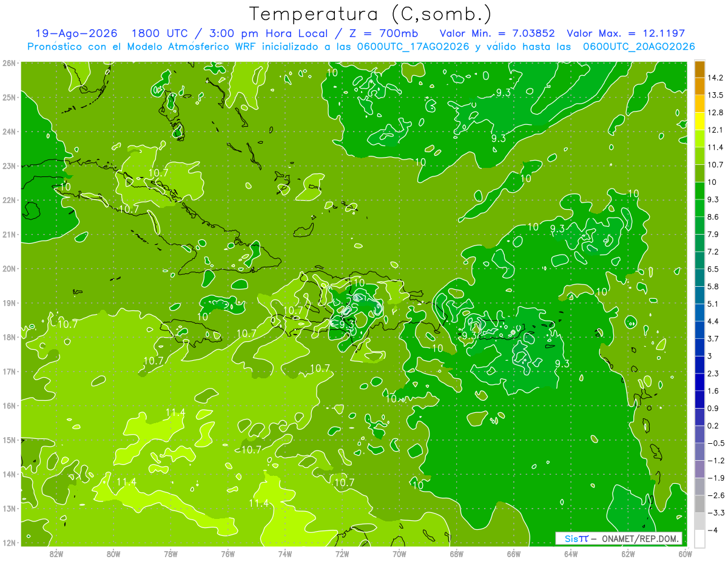Pick the amber legend swatch between 12.8 and 13.5
728x562 pixels.
click(x=699, y=104)
